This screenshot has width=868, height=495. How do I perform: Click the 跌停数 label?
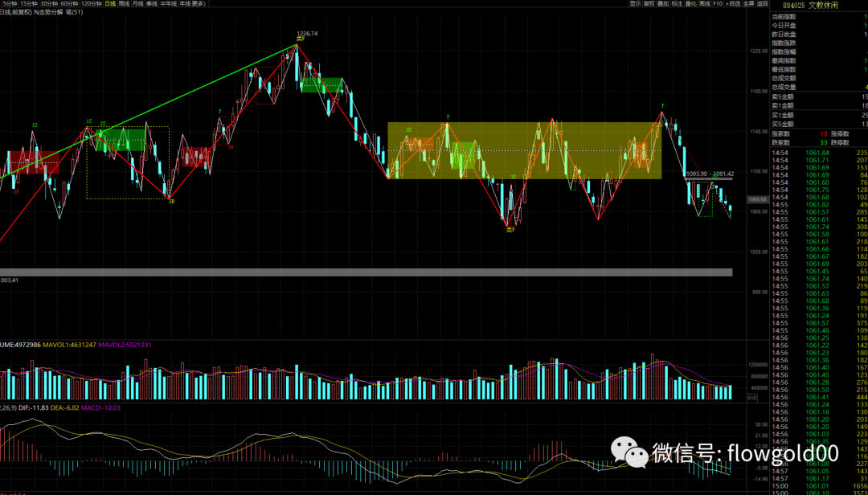[x=840, y=142]
